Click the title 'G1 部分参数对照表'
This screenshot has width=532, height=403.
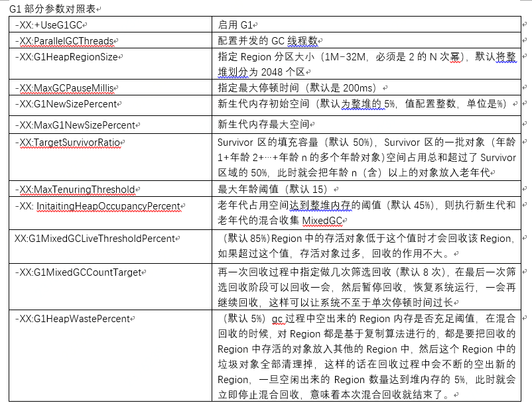(52, 9)
